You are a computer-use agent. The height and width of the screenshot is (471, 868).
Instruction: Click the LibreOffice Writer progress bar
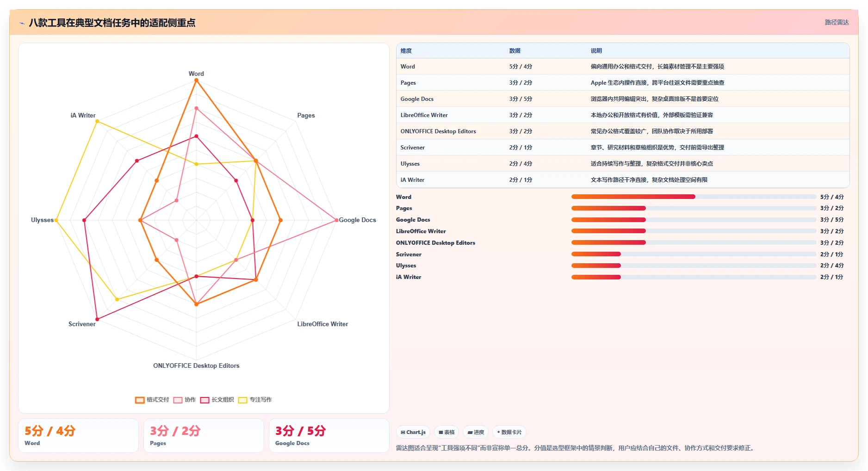pos(694,231)
